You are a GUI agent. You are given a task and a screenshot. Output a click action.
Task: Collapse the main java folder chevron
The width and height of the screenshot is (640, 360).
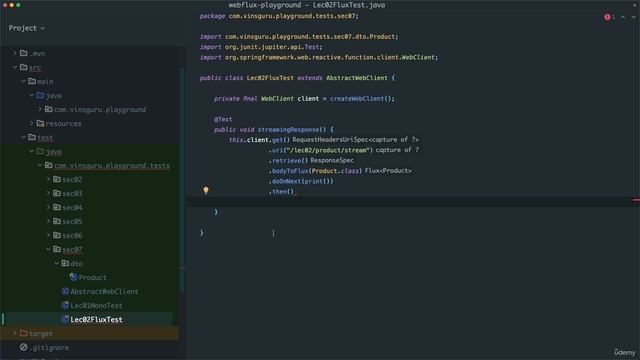(x=31, y=95)
